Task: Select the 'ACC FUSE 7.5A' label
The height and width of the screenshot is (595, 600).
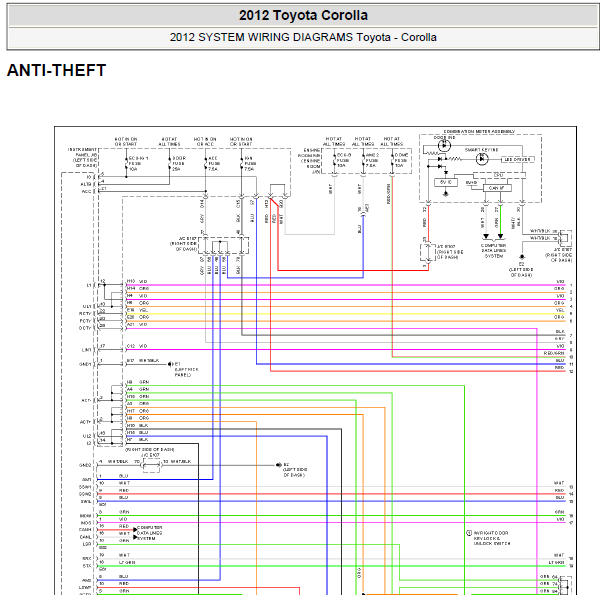Action: [214, 163]
